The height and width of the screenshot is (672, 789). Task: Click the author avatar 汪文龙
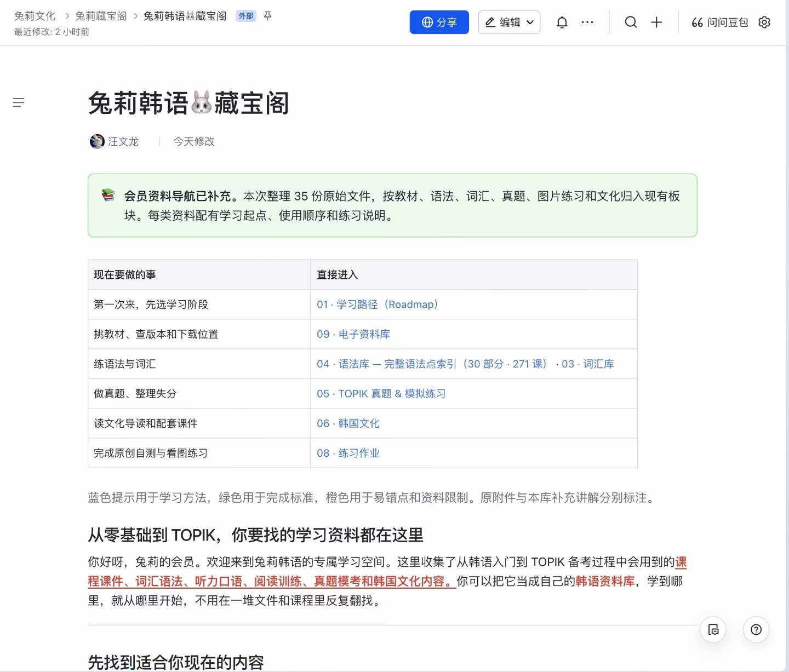coord(97,141)
